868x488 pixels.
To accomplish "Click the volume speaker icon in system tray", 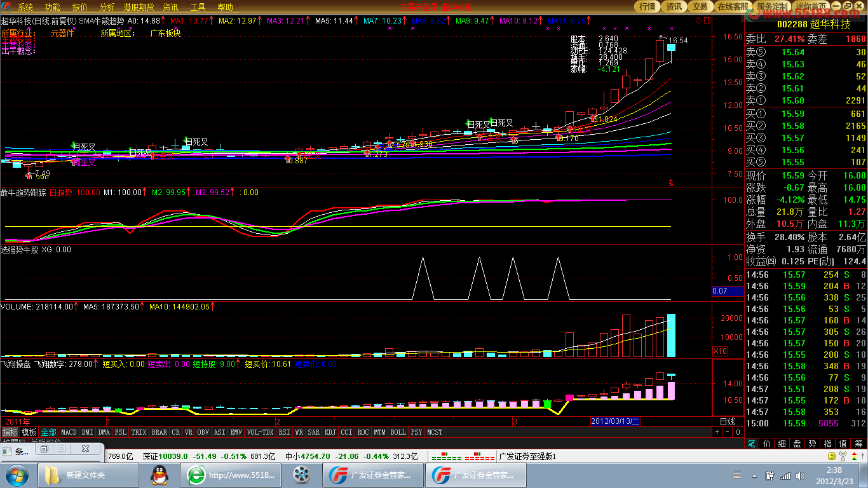I will (799, 475).
